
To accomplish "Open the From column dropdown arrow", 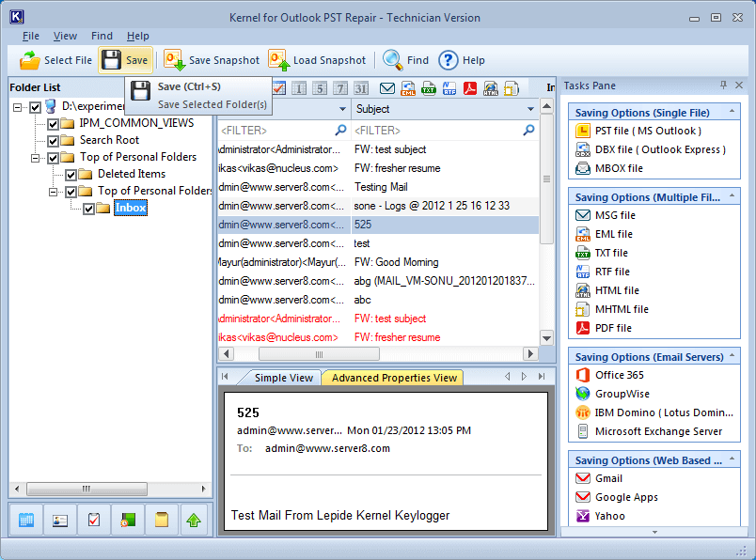I will pyautogui.click(x=342, y=109).
